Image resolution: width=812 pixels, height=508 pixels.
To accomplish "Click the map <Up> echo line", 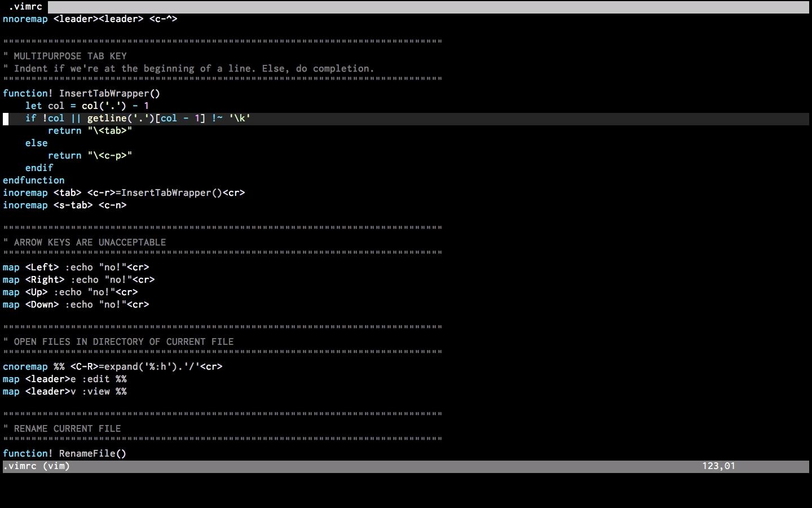I will [70, 292].
